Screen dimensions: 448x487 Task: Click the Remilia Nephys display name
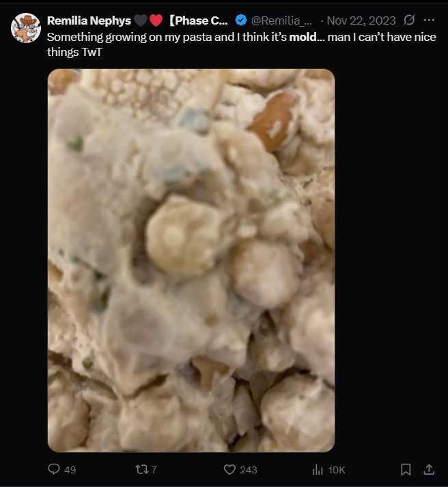coord(89,20)
